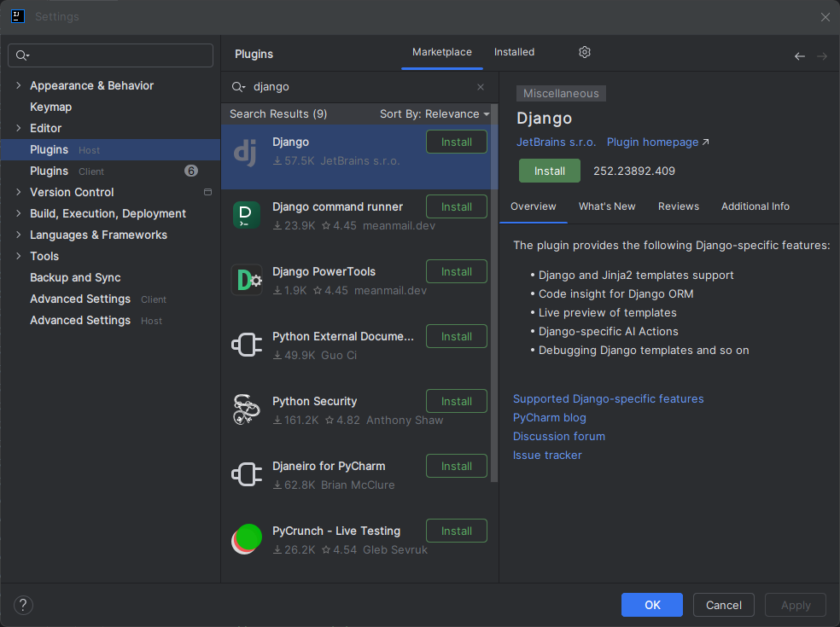840x627 pixels.
Task: Click the Python External Documentation plug icon
Action: pyautogui.click(x=247, y=345)
